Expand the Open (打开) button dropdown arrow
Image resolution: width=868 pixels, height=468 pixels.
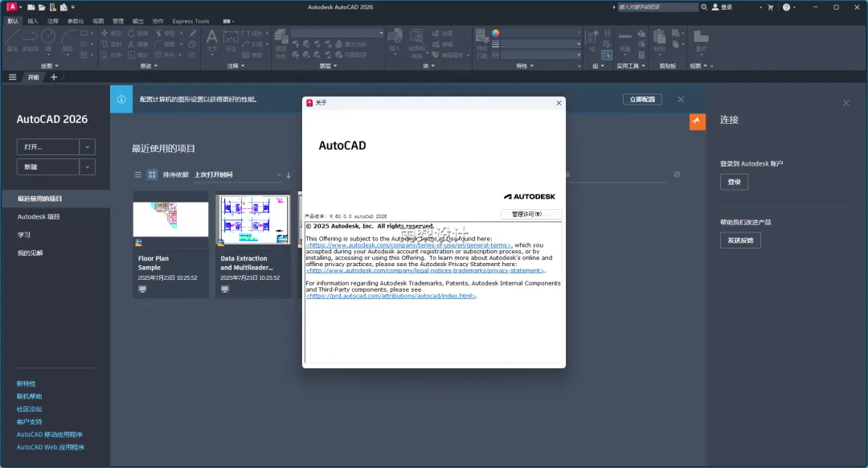click(87, 147)
